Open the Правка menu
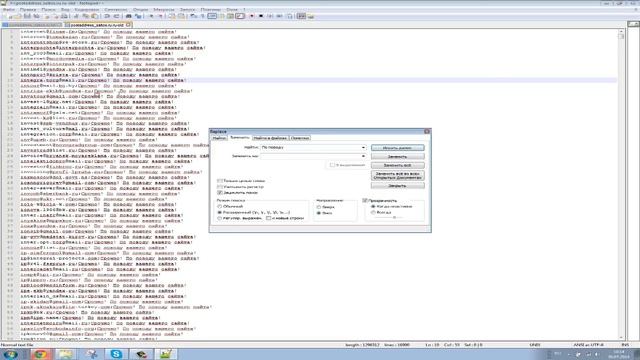The width and height of the screenshot is (640, 360). tap(28, 9)
